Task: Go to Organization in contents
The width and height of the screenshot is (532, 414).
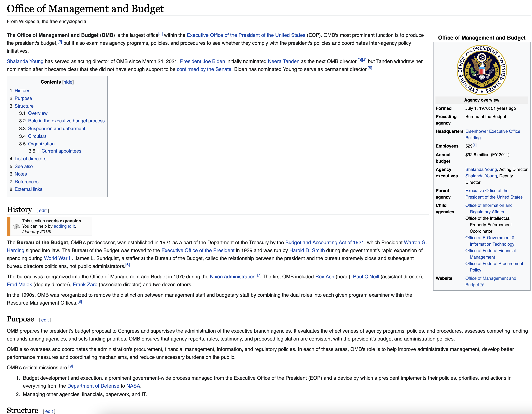Action: click(x=41, y=144)
